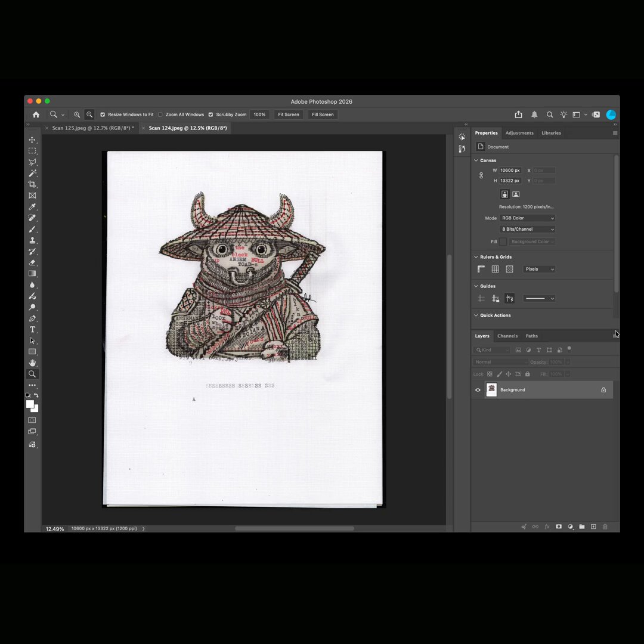644x644 pixels.
Task: Toggle the rulers icon in Rulers & Grids
Action: point(481,269)
